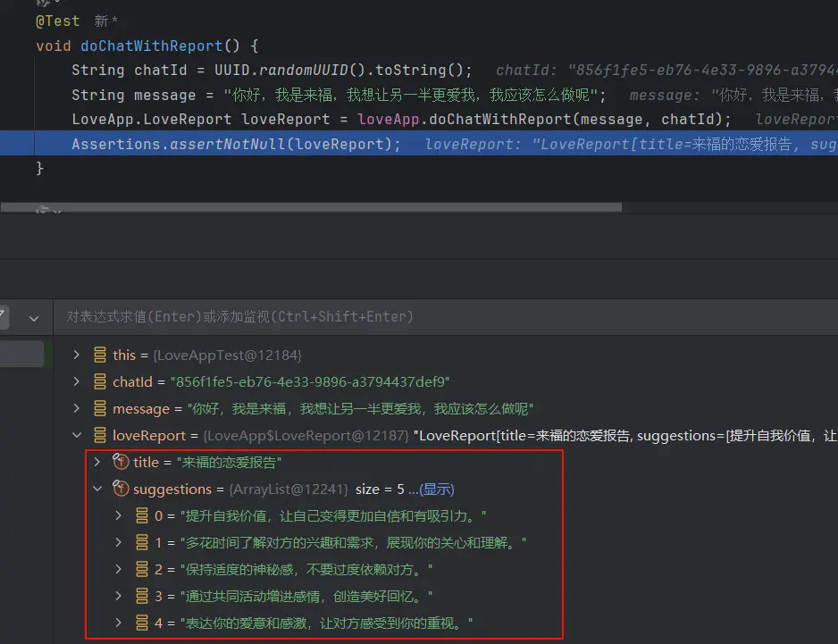Expand suggestion element 3
Viewport: 838px width, 644px height.
[x=118, y=596]
